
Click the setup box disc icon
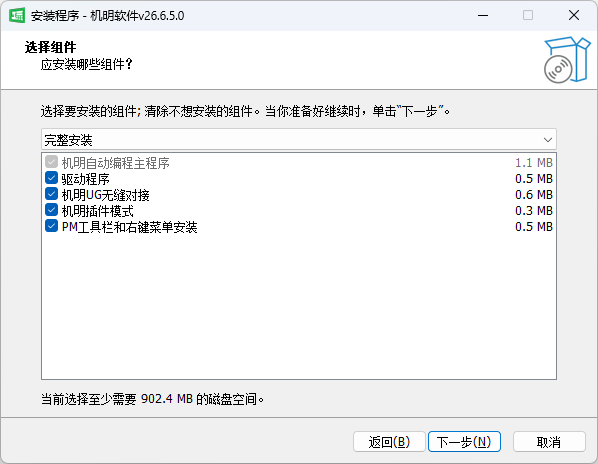point(567,60)
